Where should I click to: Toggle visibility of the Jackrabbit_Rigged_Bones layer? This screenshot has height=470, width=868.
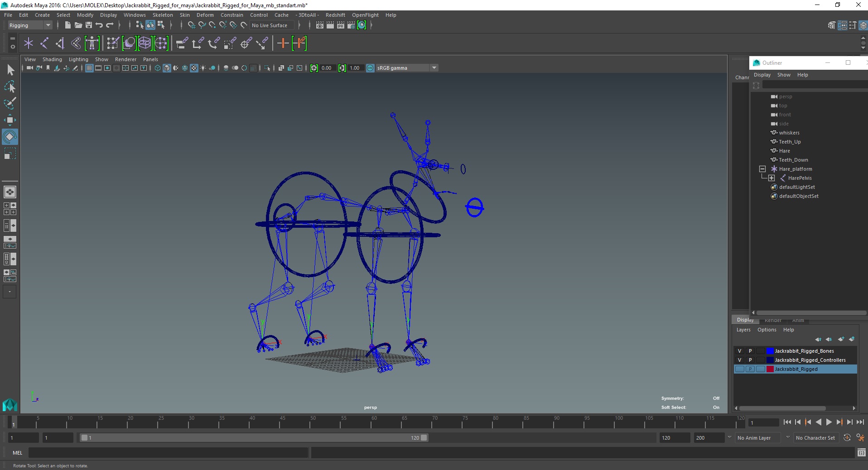739,351
